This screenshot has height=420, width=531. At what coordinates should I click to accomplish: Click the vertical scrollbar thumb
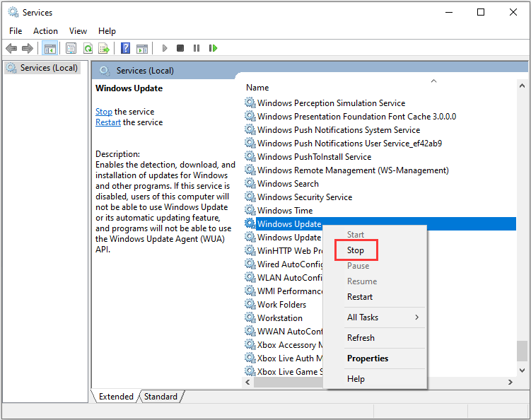[x=522, y=351]
